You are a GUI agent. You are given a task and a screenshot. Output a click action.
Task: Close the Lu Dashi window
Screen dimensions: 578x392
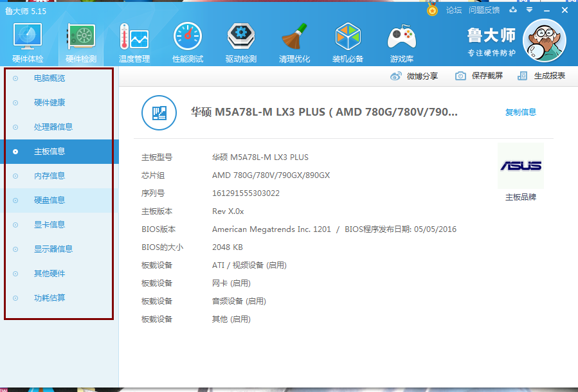point(564,10)
